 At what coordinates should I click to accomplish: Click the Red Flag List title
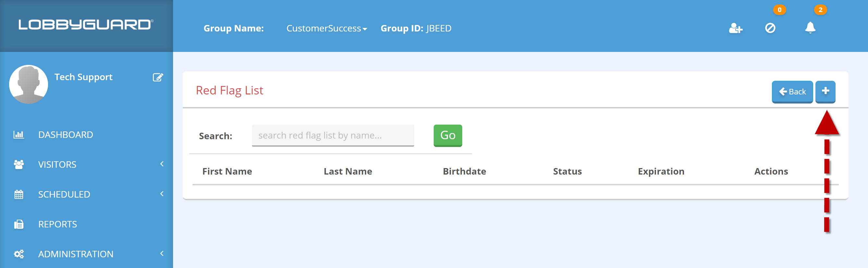pos(229,91)
